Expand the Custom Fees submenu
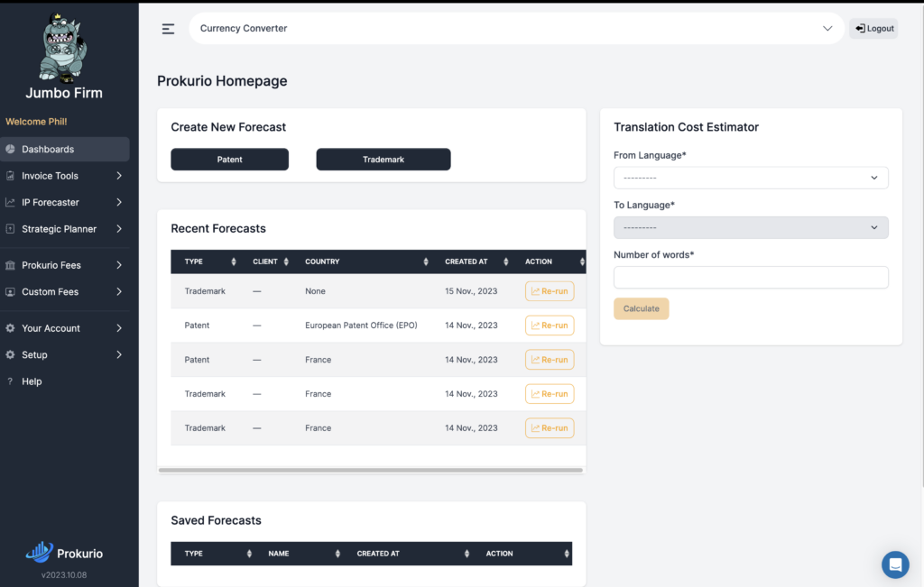This screenshot has height=587, width=924. [x=119, y=291]
